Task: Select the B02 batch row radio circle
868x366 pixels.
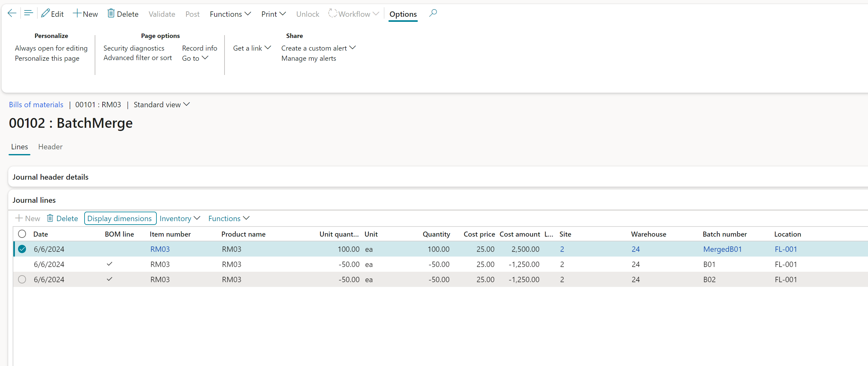Action: 22,279
